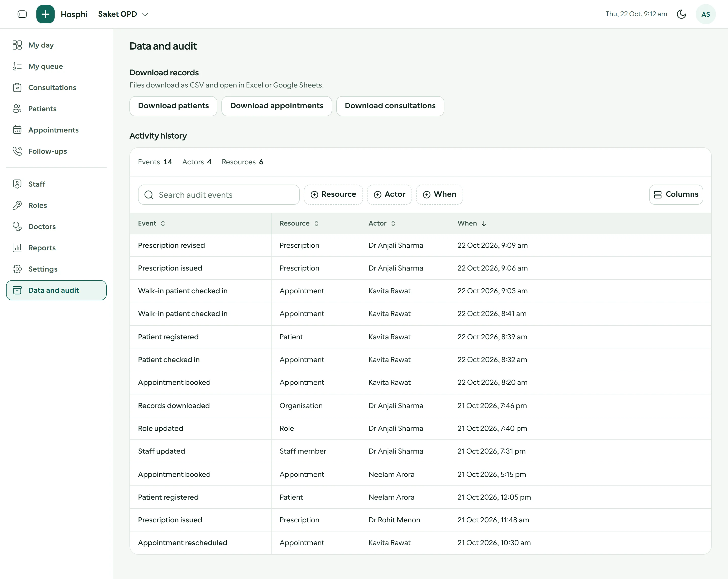This screenshot has height=579, width=728.
Task: Click the plus icon on When filter
Action: point(427,195)
